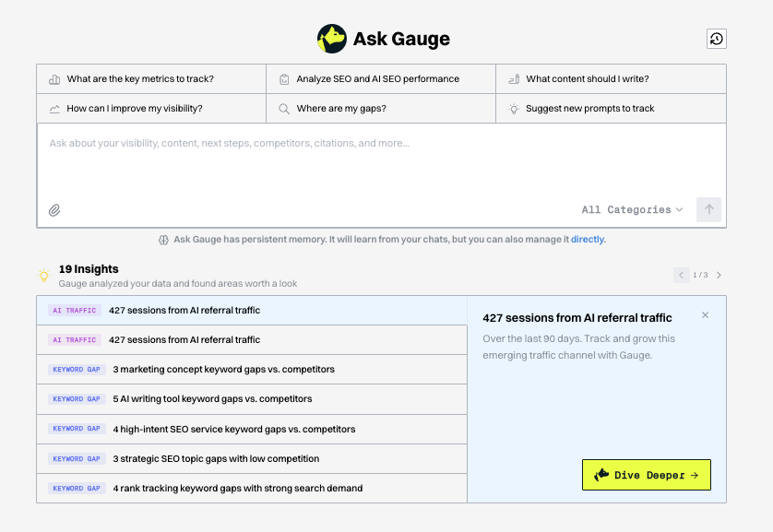The width and height of the screenshot is (773, 532).
Task: Go to previous insights page
Action: [x=682, y=275]
